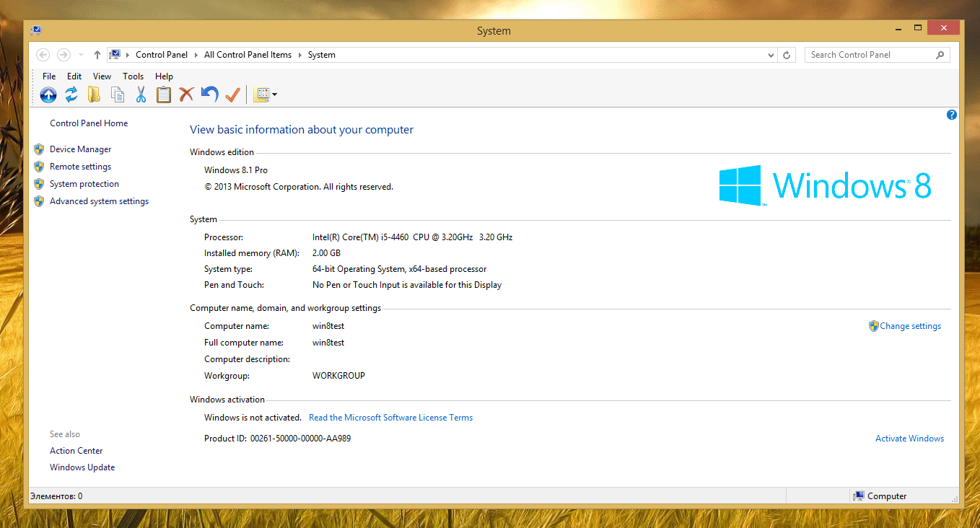
Task: Click the Product ID number text
Action: coord(300,439)
